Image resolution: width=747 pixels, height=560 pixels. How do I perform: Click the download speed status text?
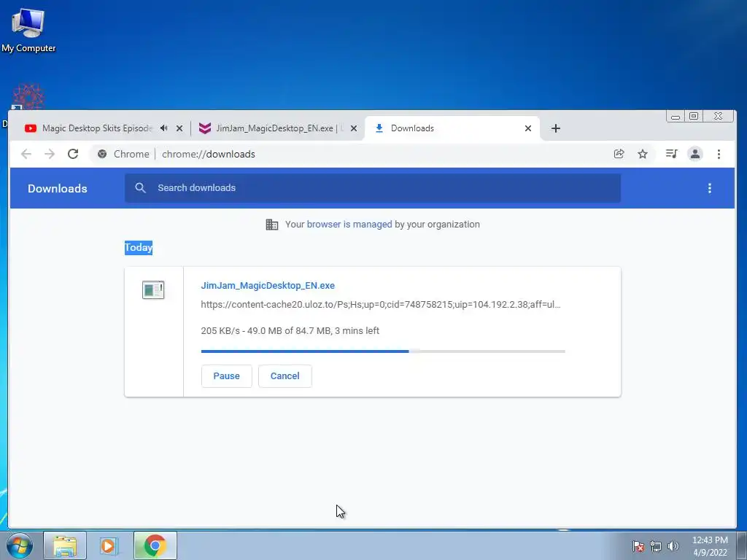(x=290, y=330)
